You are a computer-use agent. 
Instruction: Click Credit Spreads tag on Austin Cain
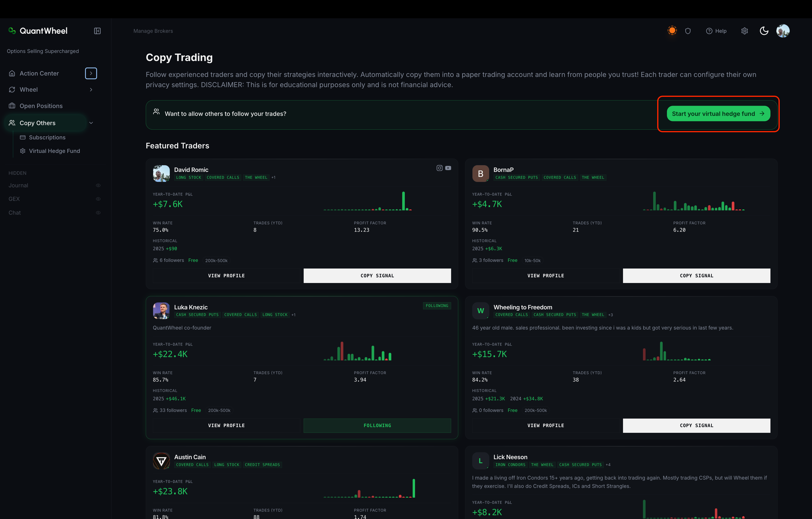(262, 465)
